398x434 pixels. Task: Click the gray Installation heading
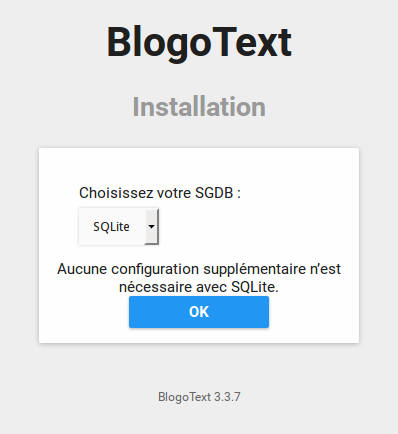(199, 107)
